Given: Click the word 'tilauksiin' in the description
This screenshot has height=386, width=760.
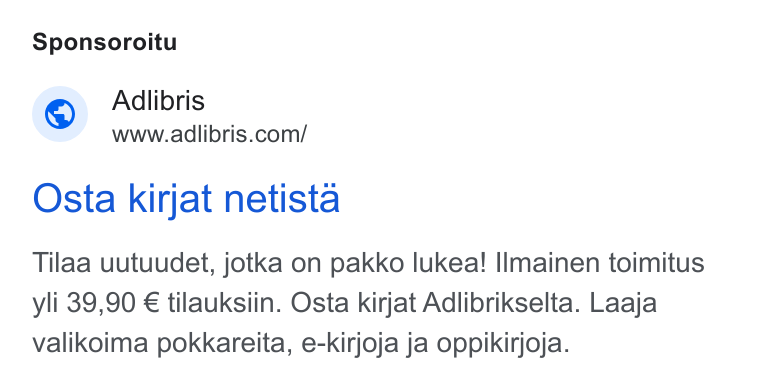Looking at the screenshot, I should 224,303.
